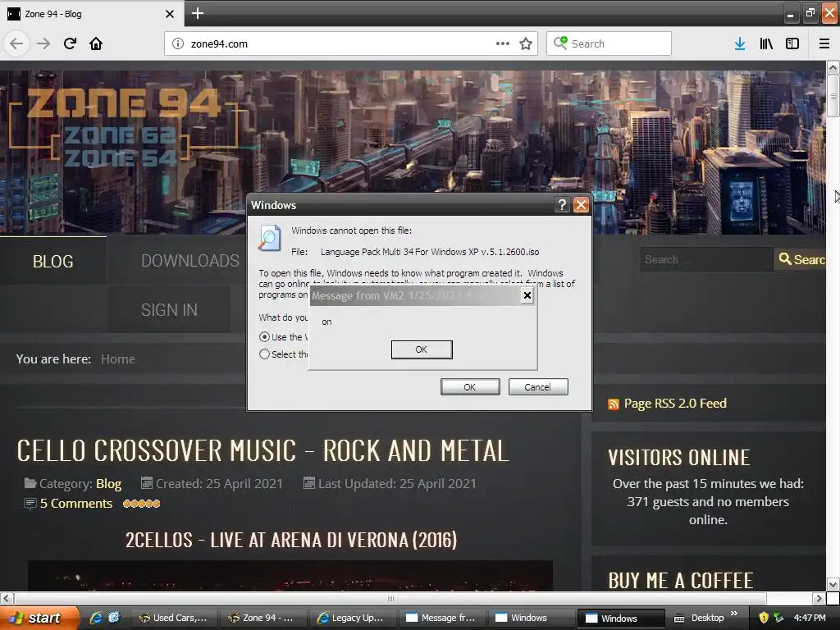This screenshot has height=630, width=840.
Task: Launch Internet Explorer from quick launch
Action: 96,618
